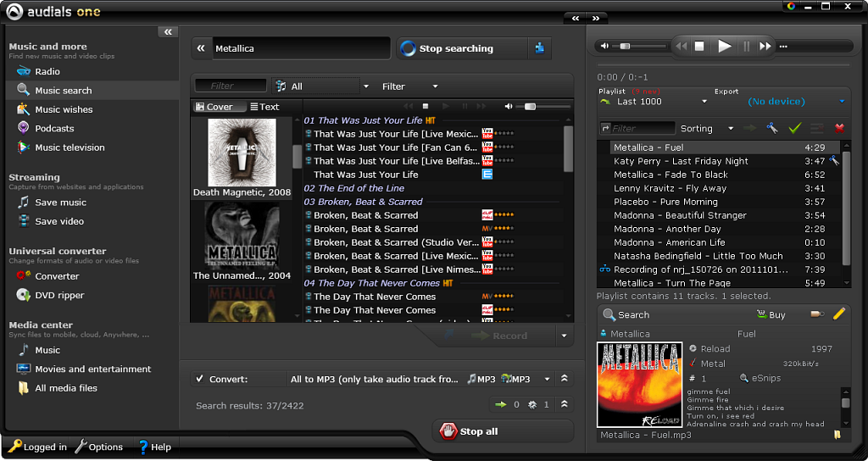Screen dimensions: 868x461
Task: Click the main player Play button
Action: 724,47
